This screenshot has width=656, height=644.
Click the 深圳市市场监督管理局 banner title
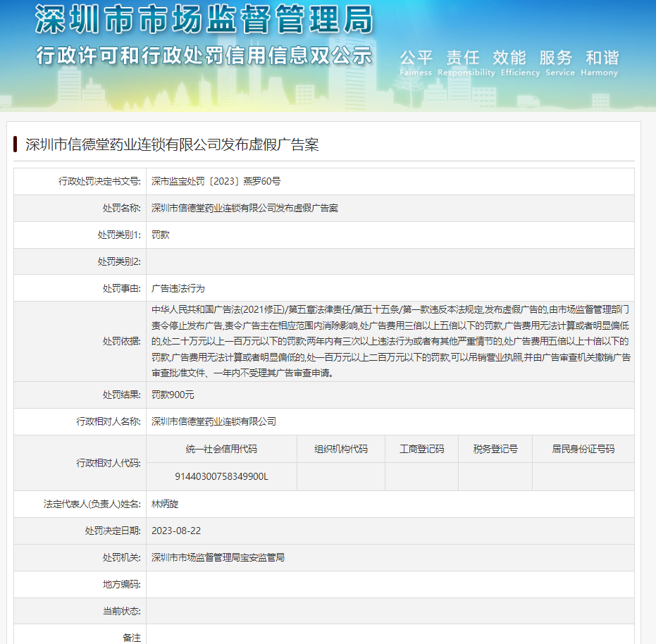(x=204, y=19)
